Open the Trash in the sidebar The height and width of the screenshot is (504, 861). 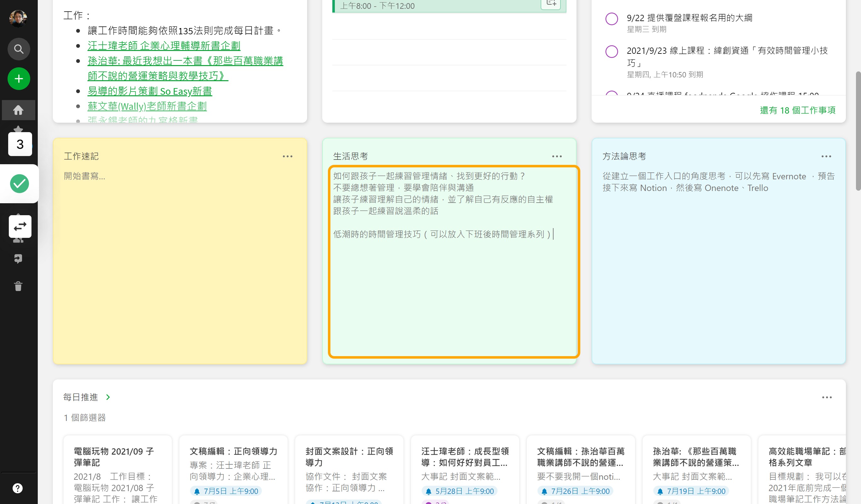(19, 286)
